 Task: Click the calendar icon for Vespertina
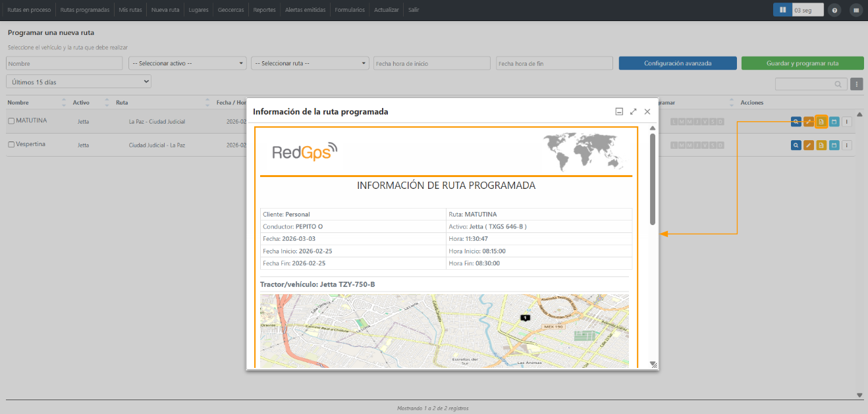(834, 145)
